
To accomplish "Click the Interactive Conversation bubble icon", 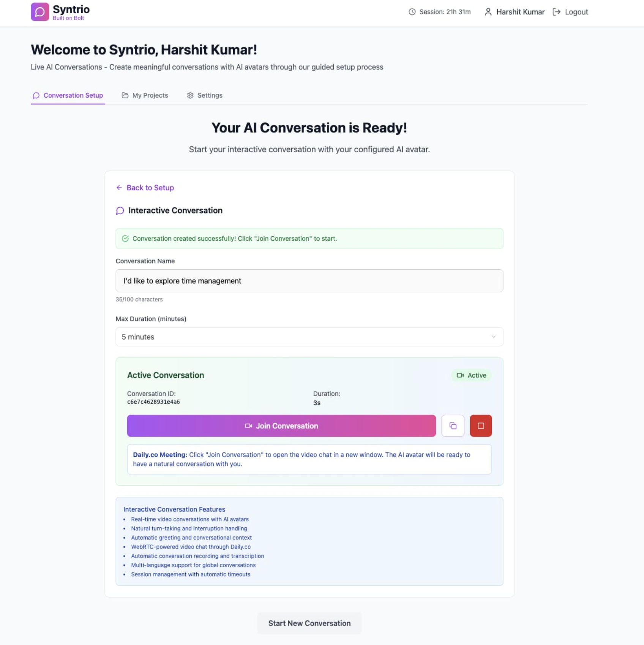I will coord(120,211).
